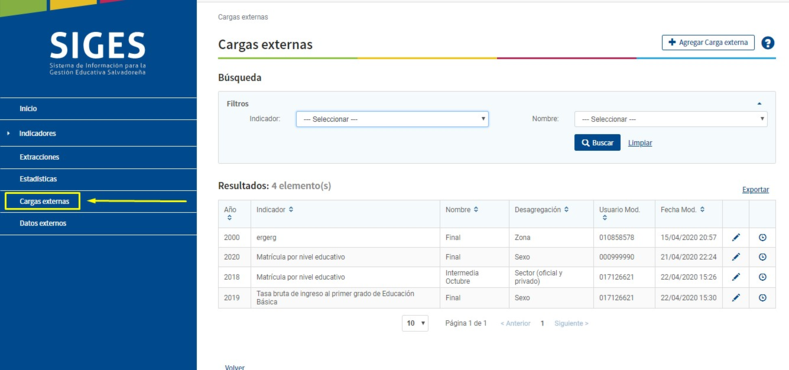This screenshot has width=789, height=370.
Task: Sort by Usuario Mod. column arrows
Action: coord(604,218)
